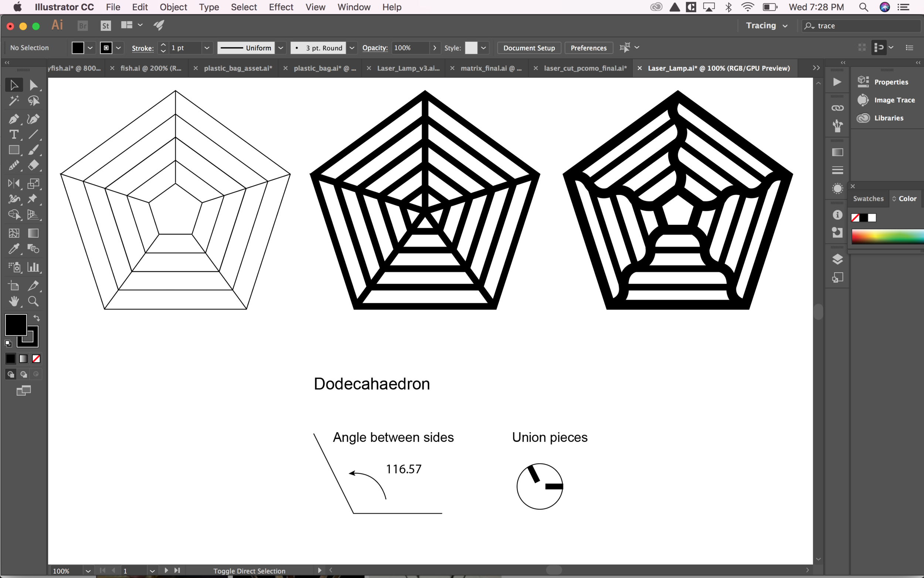924x578 pixels.
Task: Pick the Eyedropper tool
Action: [14, 249]
